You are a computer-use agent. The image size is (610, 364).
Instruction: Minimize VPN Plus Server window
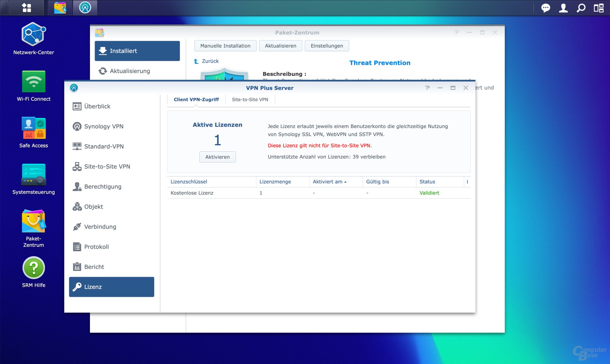(440, 88)
